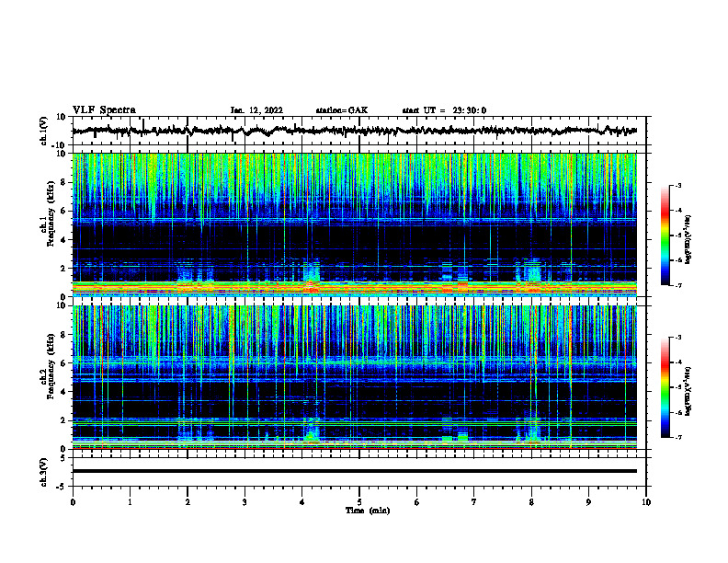The width and height of the screenshot is (728, 563).
Task: Click the "-10" tick of ch.1(V) axis
Action: tap(60, 145)
